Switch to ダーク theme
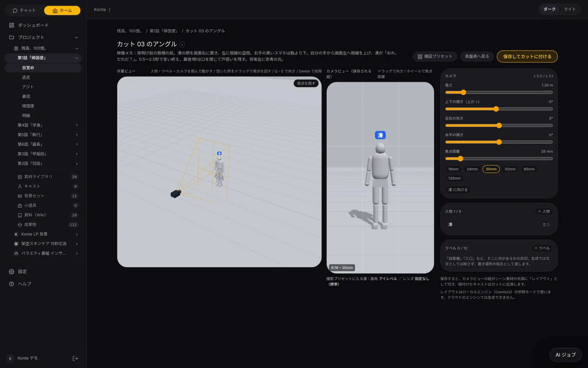 pyautogui.click(x=549, y=9)
